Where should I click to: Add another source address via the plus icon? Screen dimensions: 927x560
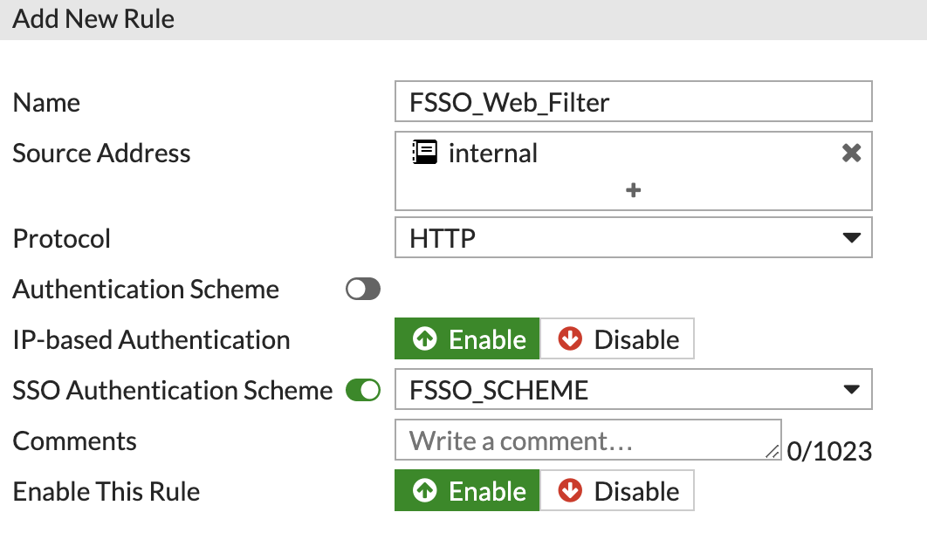[634, 189]
